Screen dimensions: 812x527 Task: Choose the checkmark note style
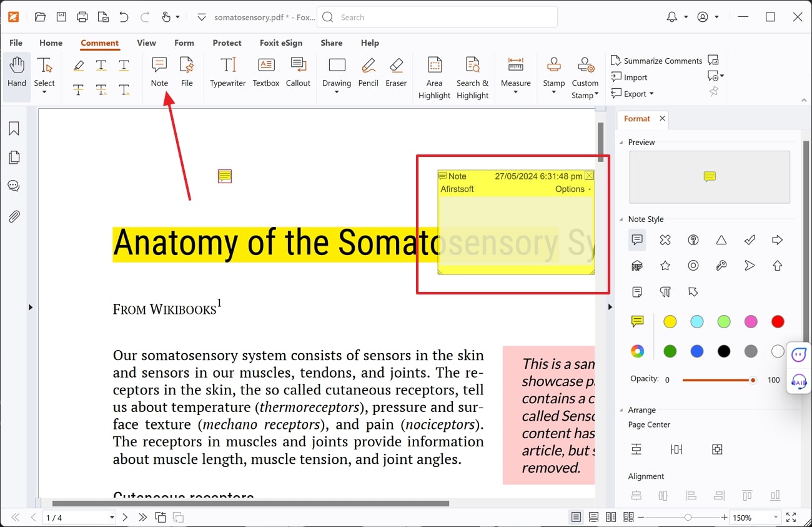[750, 240]
